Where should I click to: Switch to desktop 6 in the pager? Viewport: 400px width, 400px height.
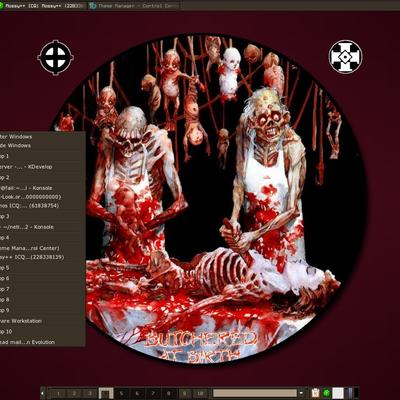tap(137, 393)
